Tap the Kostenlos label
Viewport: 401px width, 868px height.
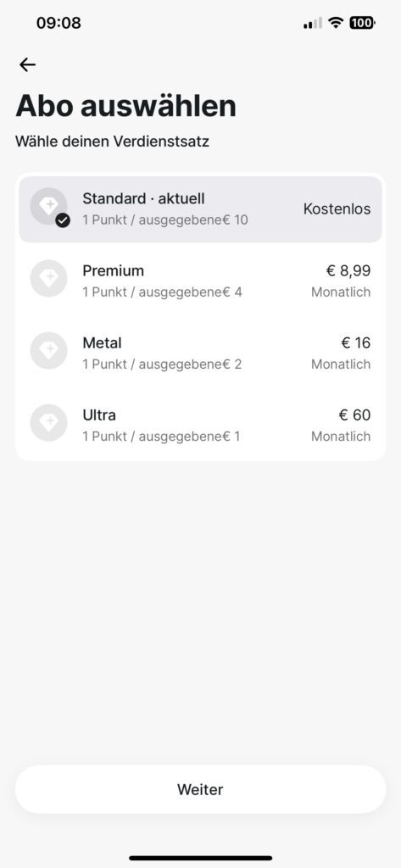(337, 209)
